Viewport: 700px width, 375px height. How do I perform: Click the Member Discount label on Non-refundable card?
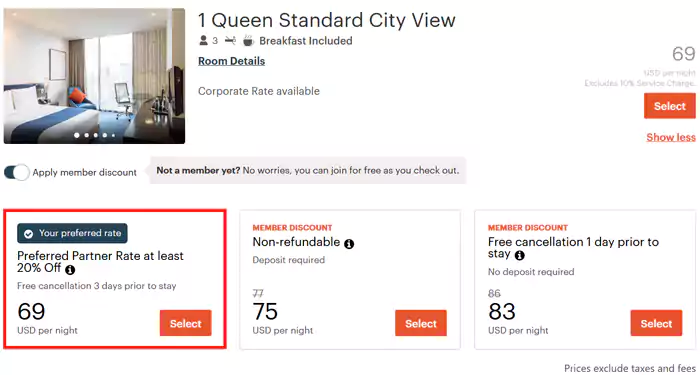coord(292,228)
